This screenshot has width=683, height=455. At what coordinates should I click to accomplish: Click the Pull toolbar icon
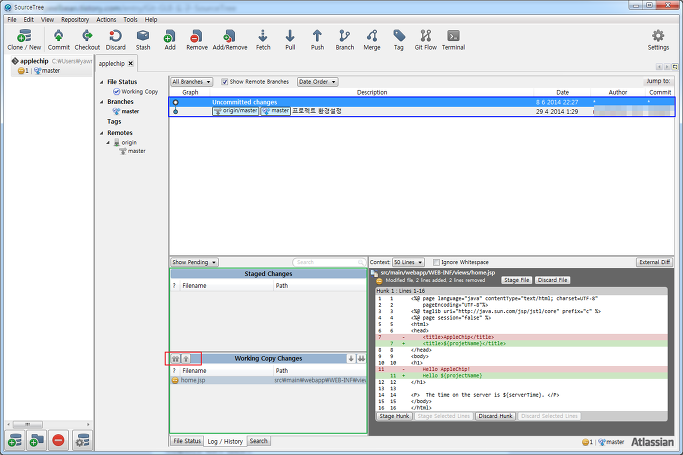(290, 40)
